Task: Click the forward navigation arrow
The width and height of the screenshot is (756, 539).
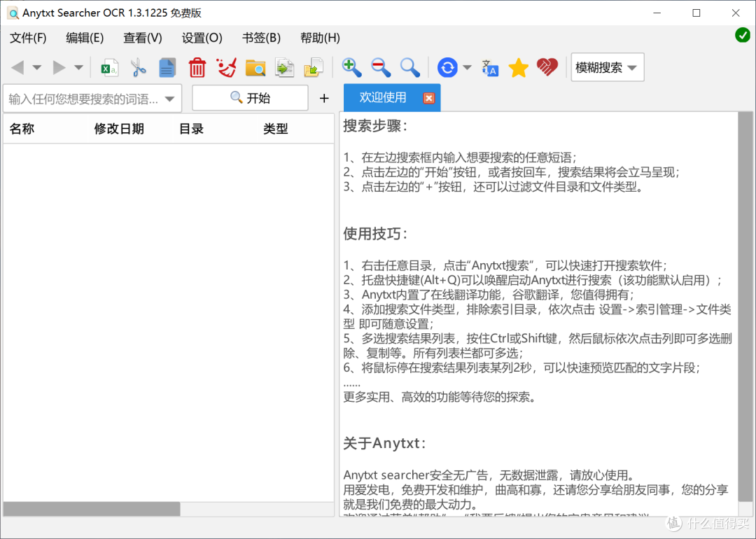Action: click(x=59, y=67)
